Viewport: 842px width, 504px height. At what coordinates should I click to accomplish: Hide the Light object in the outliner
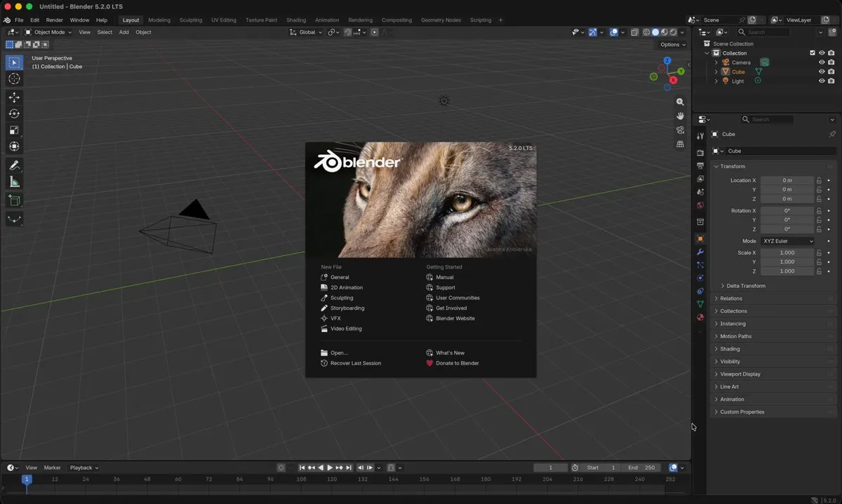click(x=822, y=81)
